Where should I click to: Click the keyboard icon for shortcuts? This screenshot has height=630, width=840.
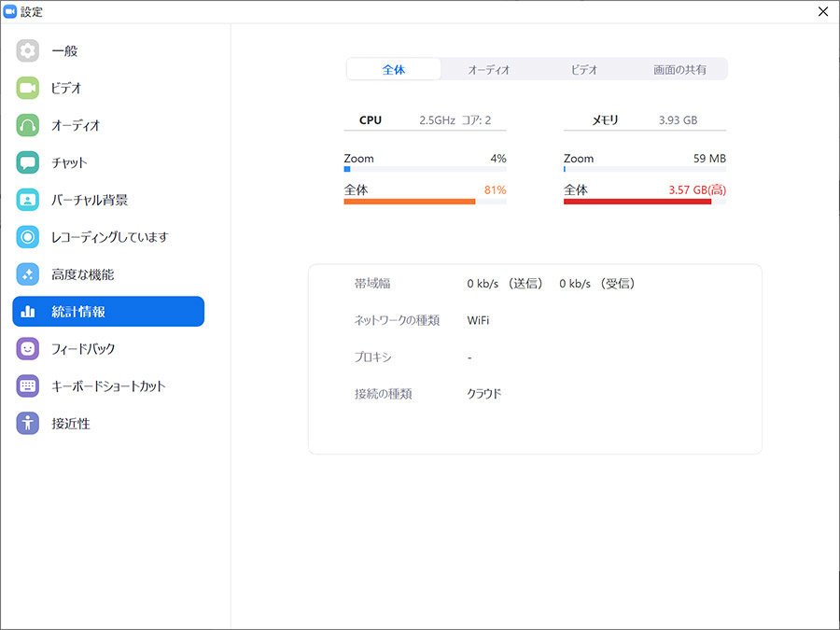[x=27, y=385]
